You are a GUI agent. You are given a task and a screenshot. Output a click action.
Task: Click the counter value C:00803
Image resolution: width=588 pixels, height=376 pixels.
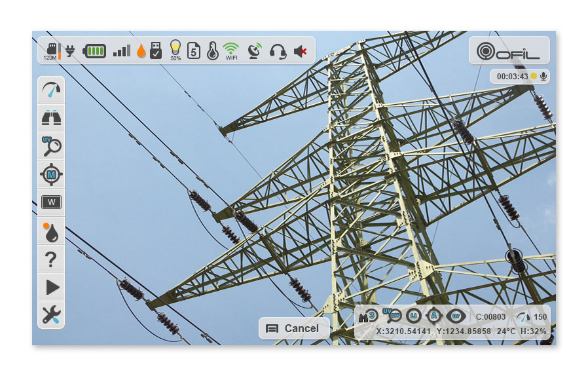(490, 316)
